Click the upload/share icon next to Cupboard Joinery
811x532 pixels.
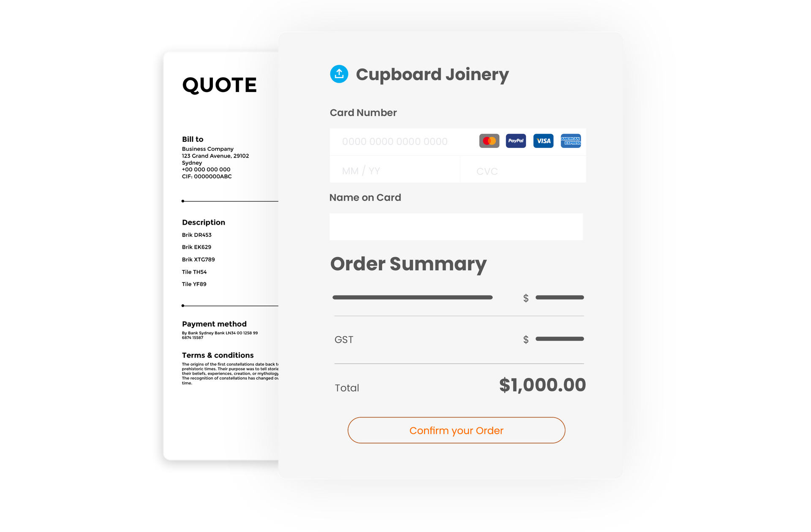338,74
